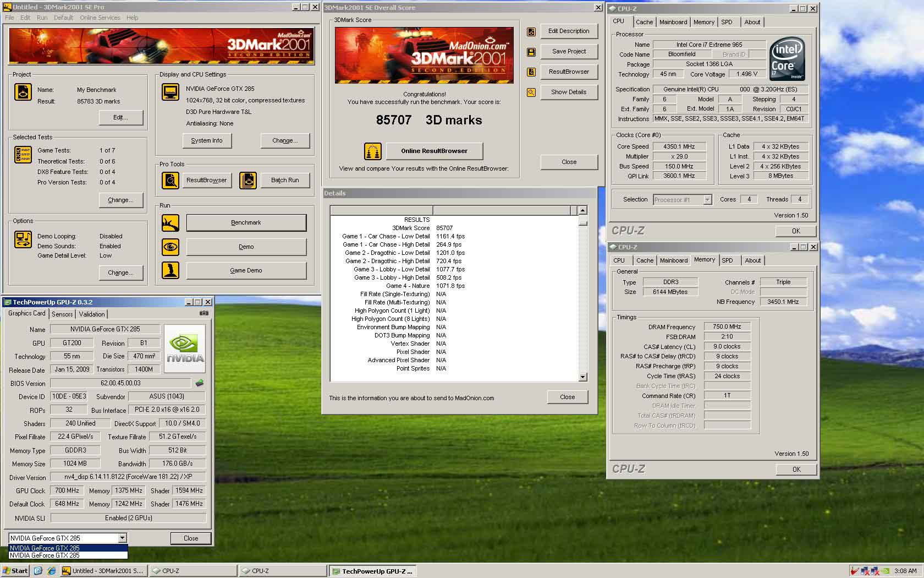Click the monitor icon in Display and CPU Settings
The image size is (924, 578).
point(170,92)
